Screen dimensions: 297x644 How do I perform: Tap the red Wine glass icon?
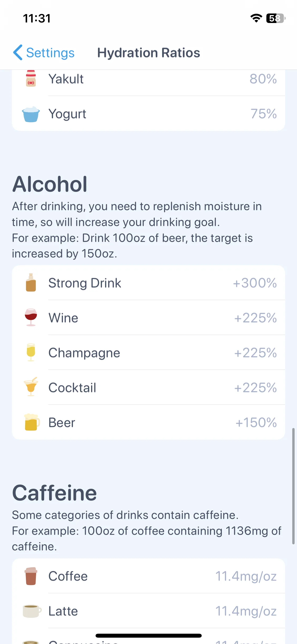31,317
